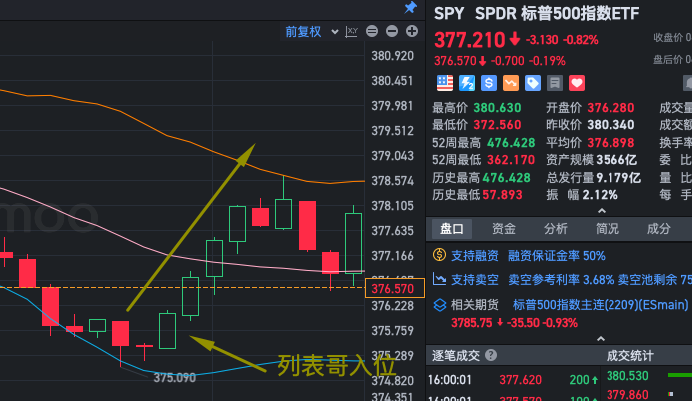Viewport: 692px width, 401px height.
Task: Zoom out the chart with the minus icon
Action: [392, 31]
